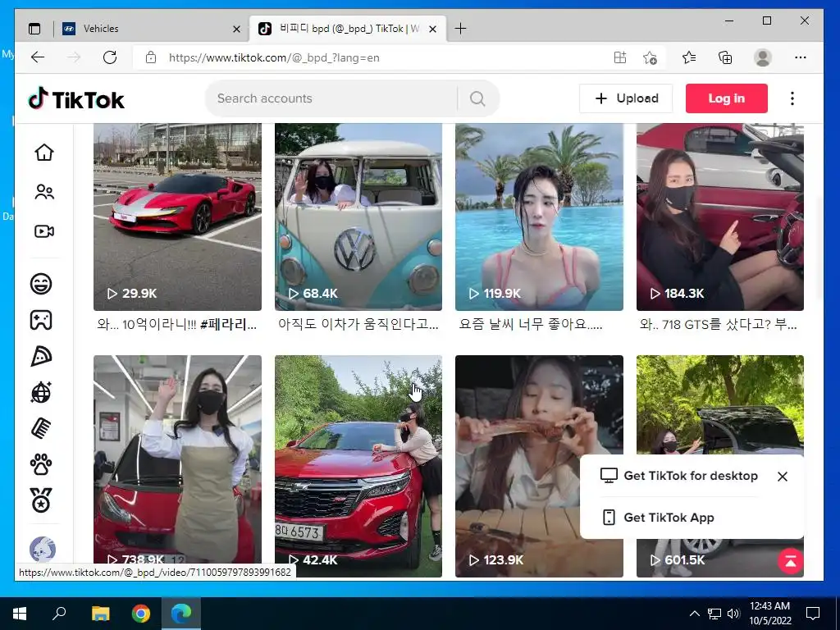Open red convertible video with 184.3K views

(720, 217)
